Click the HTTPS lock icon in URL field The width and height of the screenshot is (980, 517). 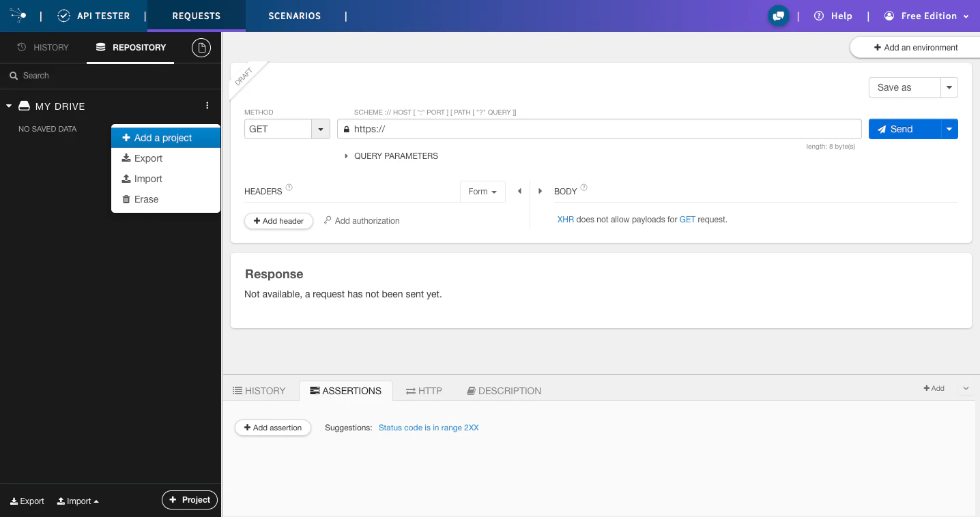click(347, 129)
